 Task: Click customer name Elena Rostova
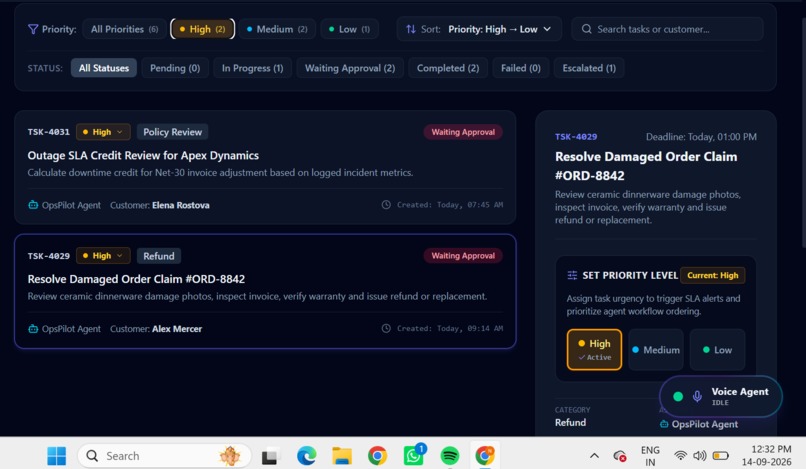tap(181, 205)
